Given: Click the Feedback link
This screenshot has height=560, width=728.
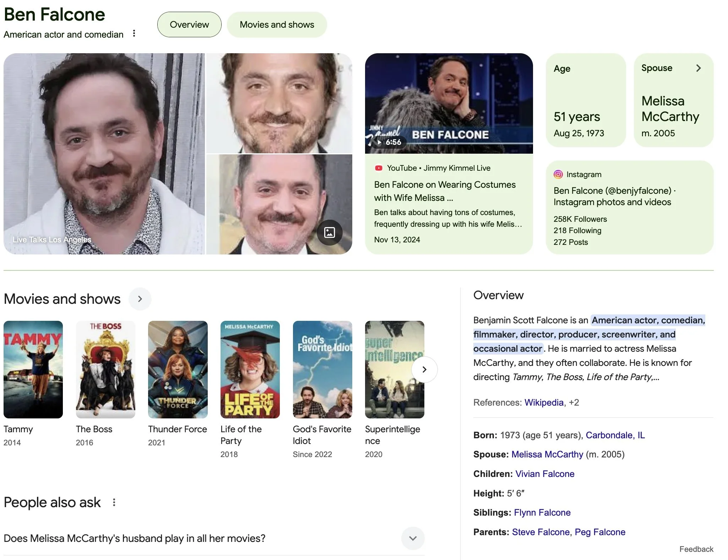Looking at the screenshot, I should point(696,549).
